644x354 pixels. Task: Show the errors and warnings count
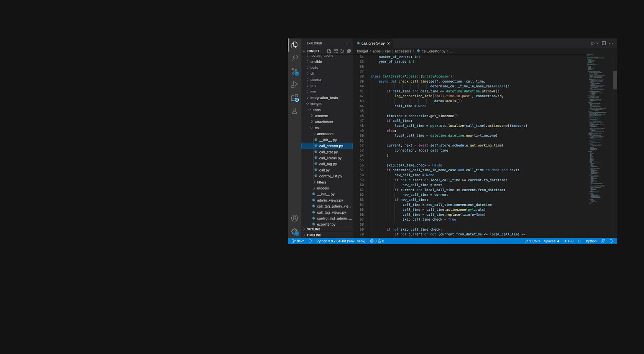(377, 241)
